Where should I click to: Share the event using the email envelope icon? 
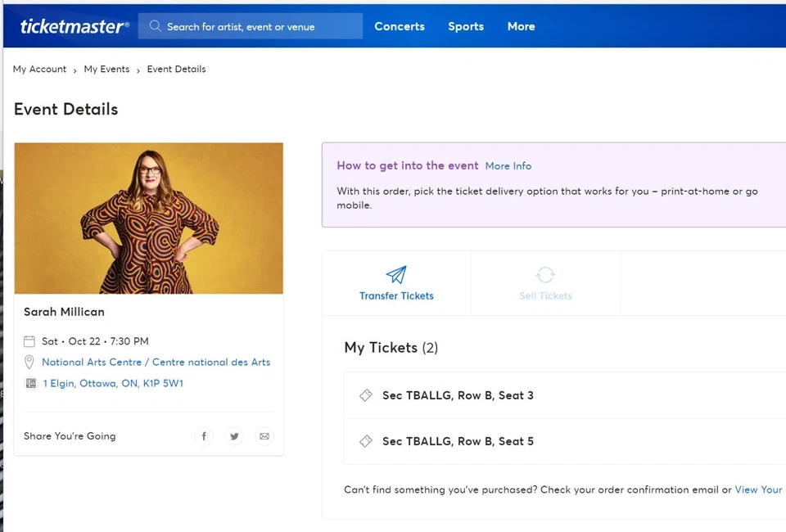[264, 436]
